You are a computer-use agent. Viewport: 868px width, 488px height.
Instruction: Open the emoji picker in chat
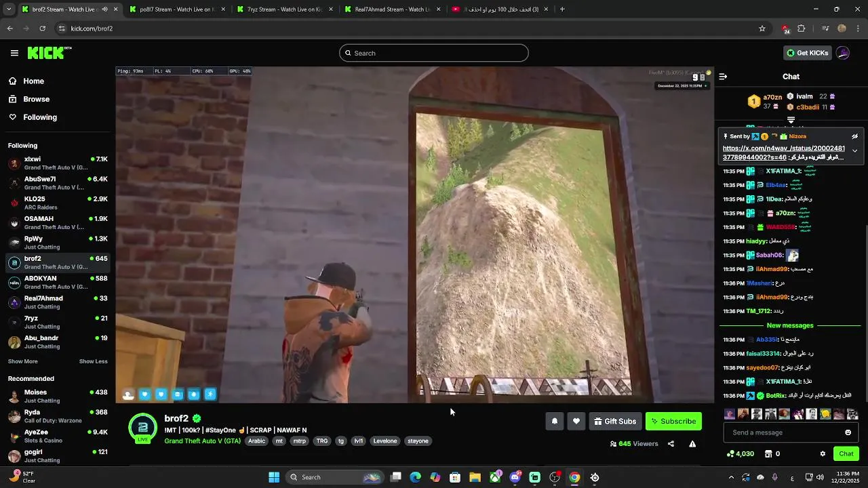[x=848, y=432]
